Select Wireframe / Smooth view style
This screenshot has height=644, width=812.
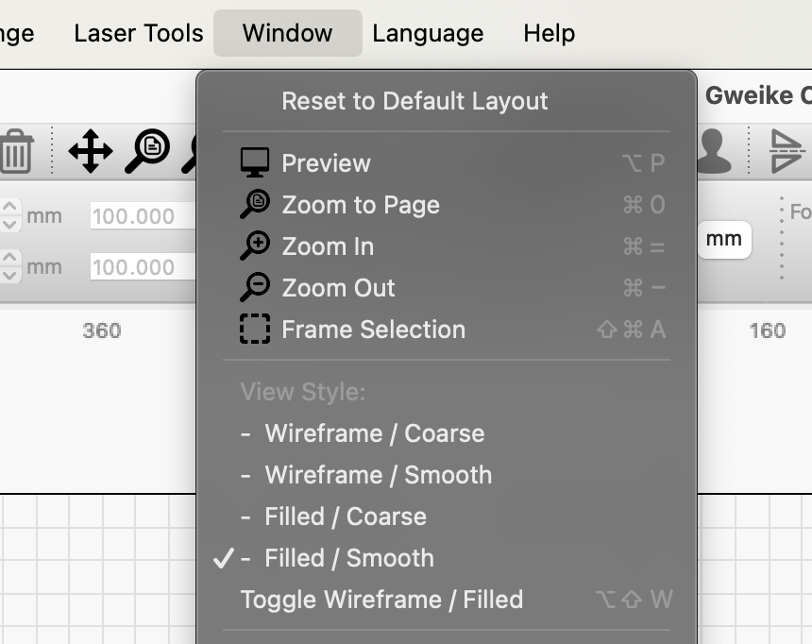[378, 475]
